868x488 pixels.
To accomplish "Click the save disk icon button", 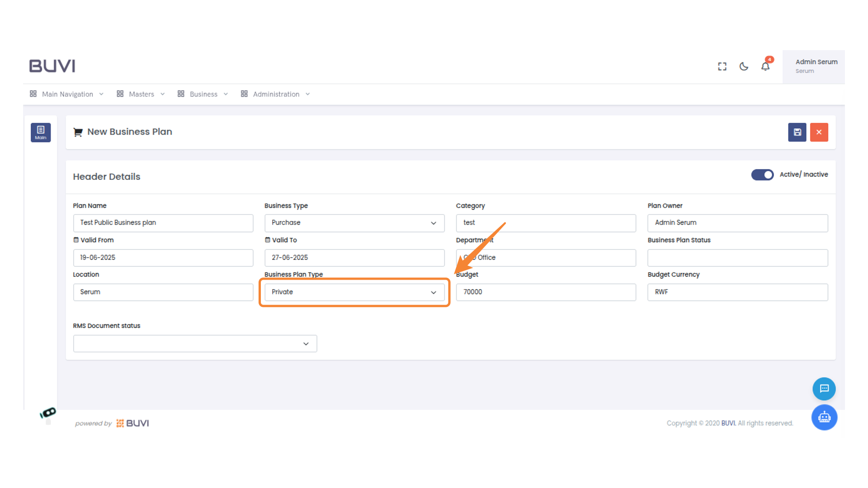I will (x=797, y=132).
